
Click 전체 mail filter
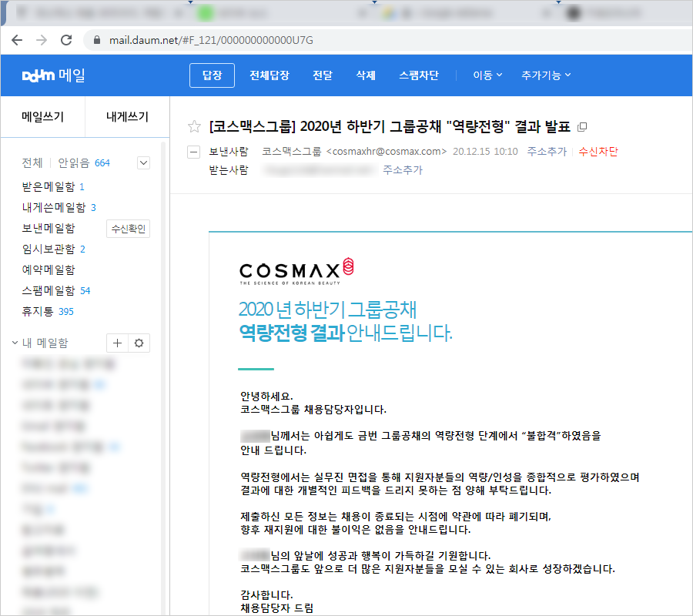(x=32, y=163)
